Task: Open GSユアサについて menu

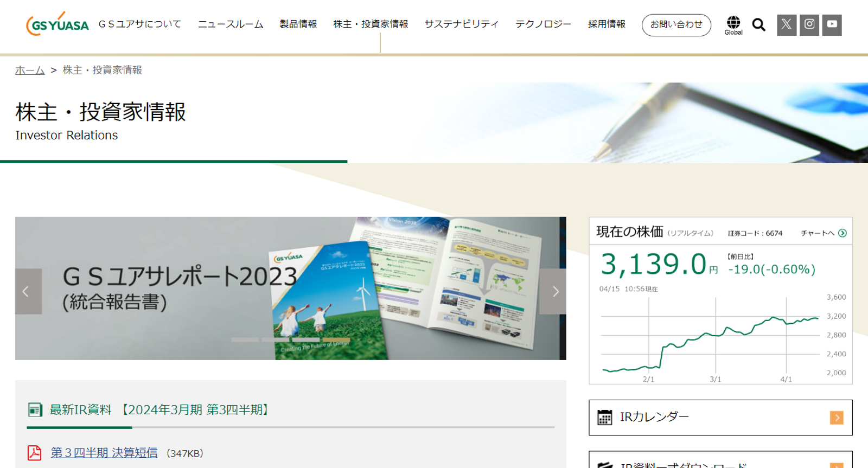Action: pyautogui.click(x=140, y=24)
